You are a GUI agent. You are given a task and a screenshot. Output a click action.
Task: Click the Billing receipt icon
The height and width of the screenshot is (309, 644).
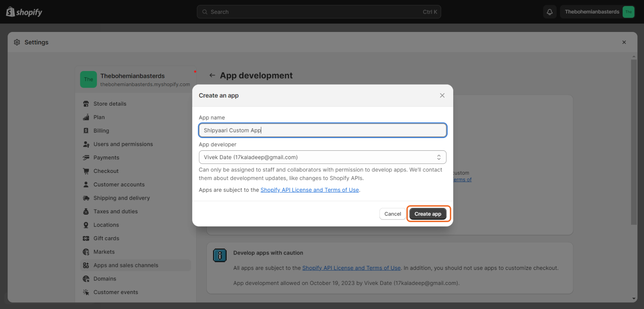(86, 131)
